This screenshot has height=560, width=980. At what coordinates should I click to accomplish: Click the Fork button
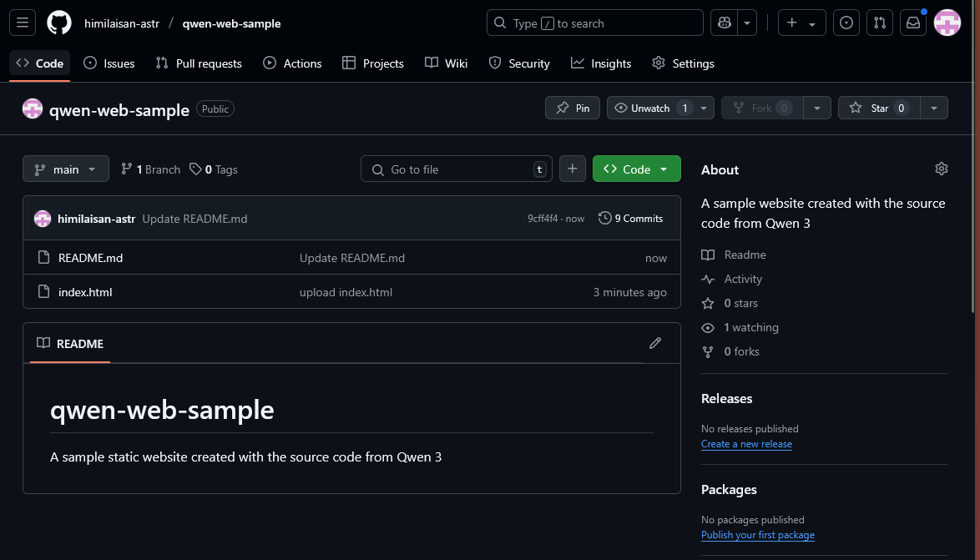coord(762,108)
